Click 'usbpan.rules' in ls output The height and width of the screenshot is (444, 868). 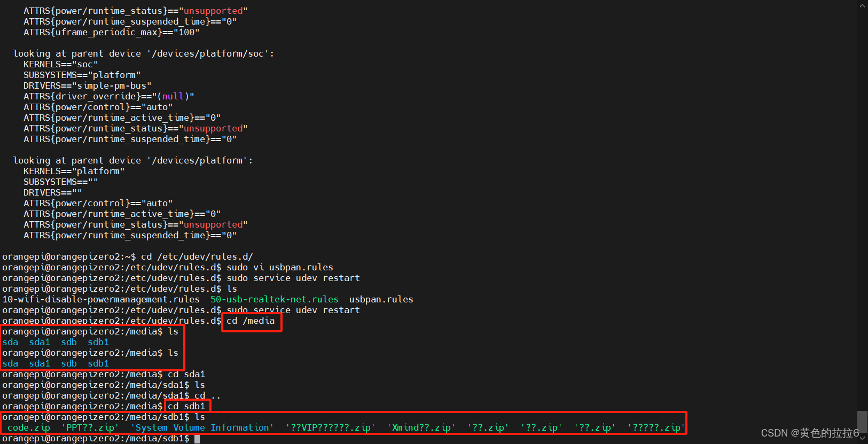pos(381,299)
